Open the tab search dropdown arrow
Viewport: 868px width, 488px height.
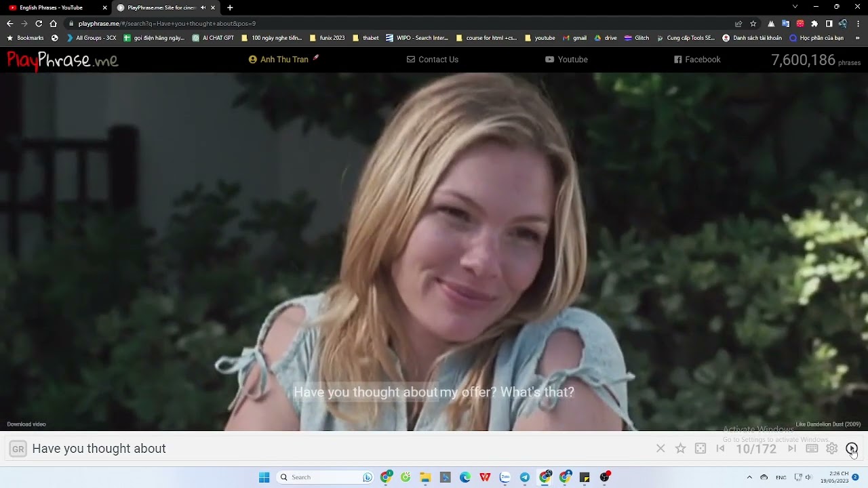795,7
